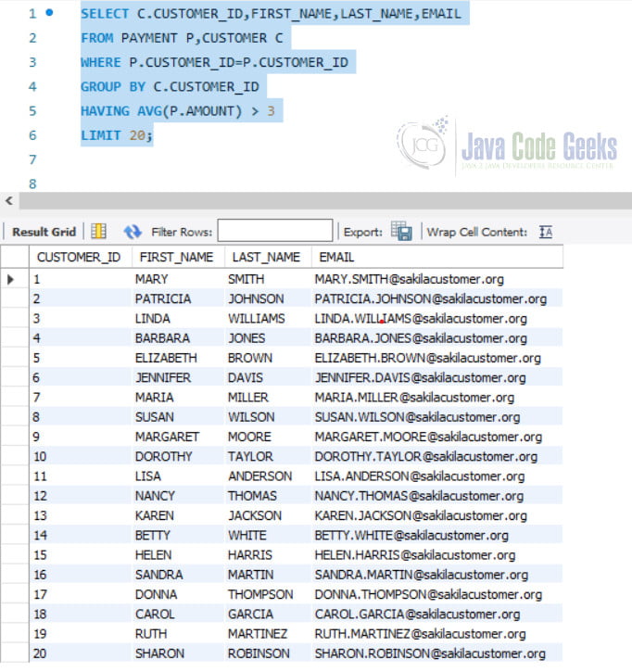Click the cell THOMAS

(x=252, y=496)
